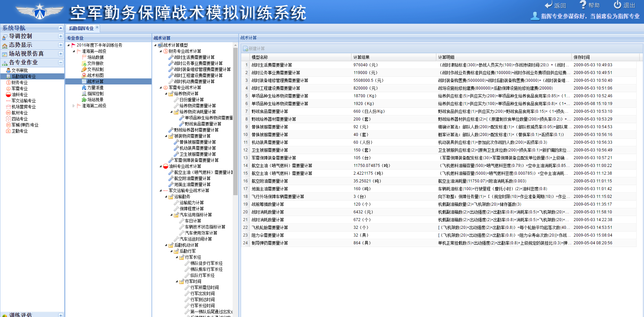Select 航空附油需要量计算 in model tree
This screenshot has height=317, width=644.
point(192,178)
